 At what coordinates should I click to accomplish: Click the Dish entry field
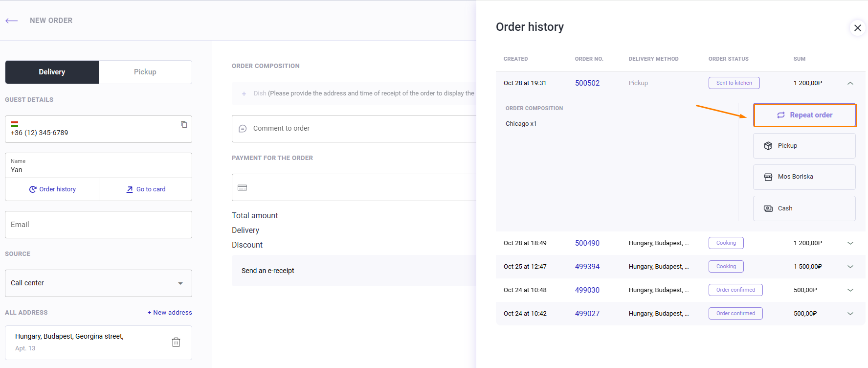(x=354, y=93)
